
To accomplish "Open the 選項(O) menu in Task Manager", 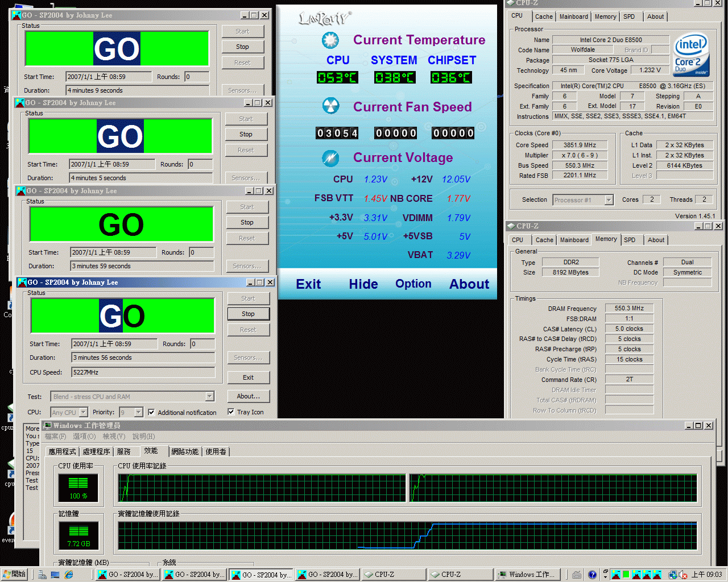I will [84, 436].
